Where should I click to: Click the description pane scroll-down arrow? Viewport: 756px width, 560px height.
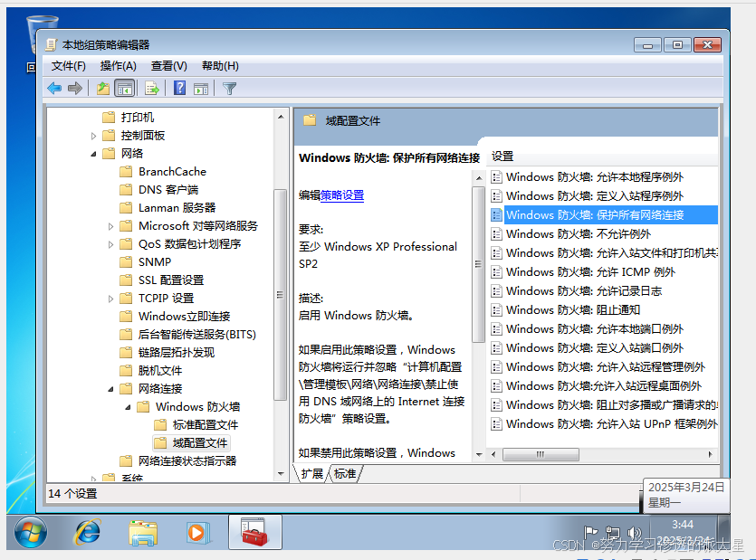point(479,454)
